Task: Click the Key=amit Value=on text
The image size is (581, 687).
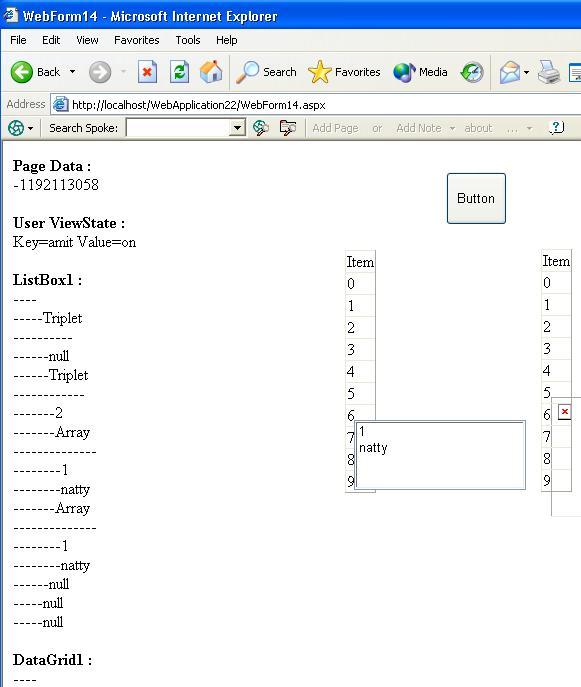Action: click(74, 242)
